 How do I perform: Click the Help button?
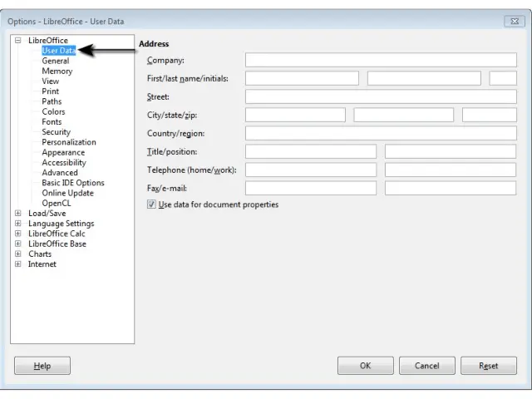click(x=42, y=366)
